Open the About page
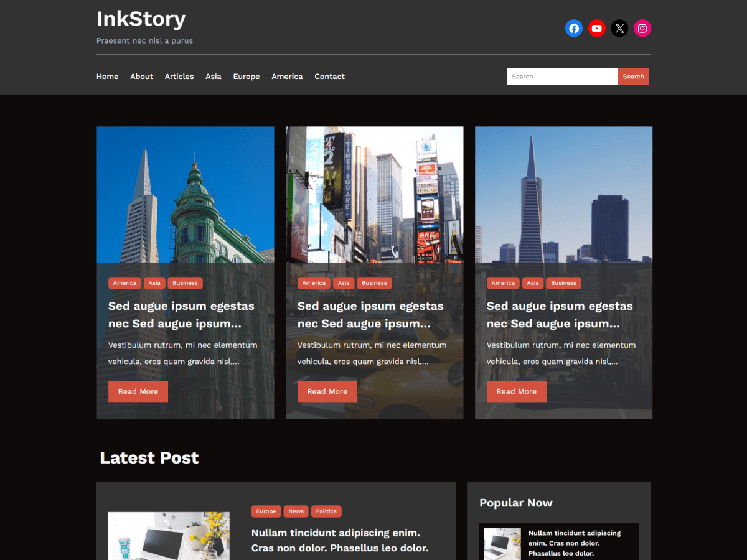Screen dimensions: 747x560 [141, 76]
